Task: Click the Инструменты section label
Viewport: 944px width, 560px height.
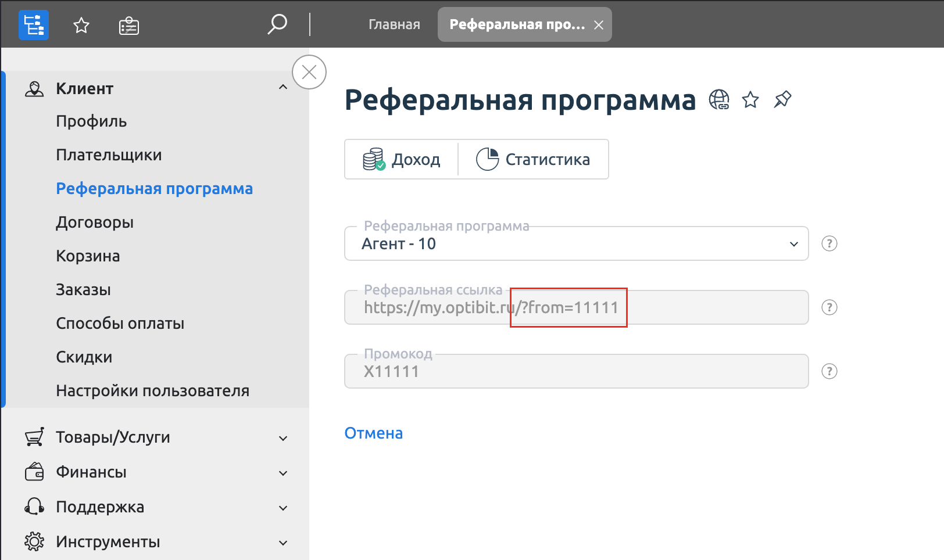Action: [108, 542]
